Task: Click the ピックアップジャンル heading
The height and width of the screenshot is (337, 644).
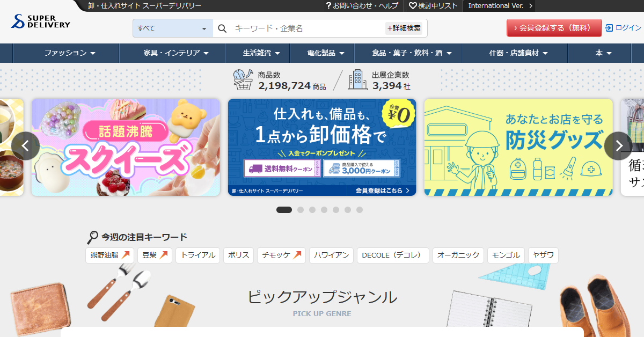Action: [x=322, y=297]
